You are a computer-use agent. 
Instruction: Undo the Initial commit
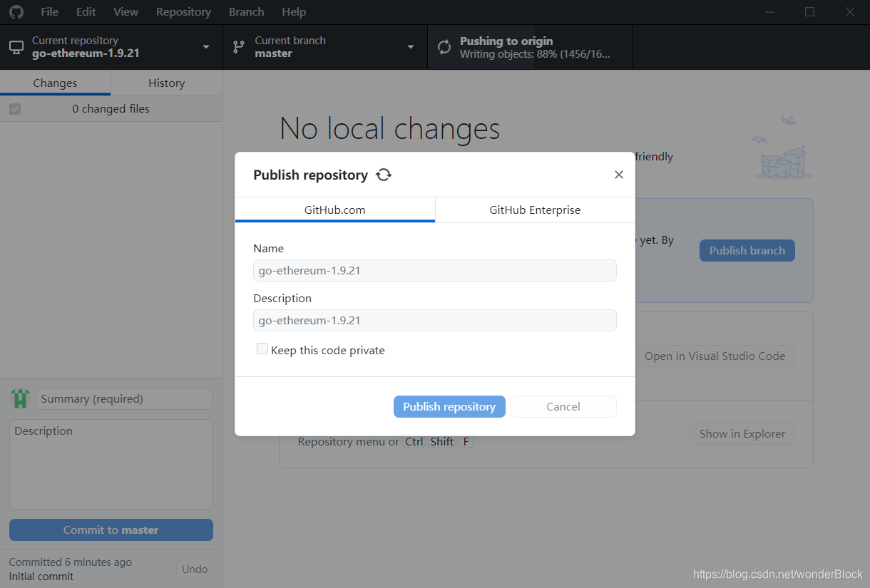(x=195, y=569)
